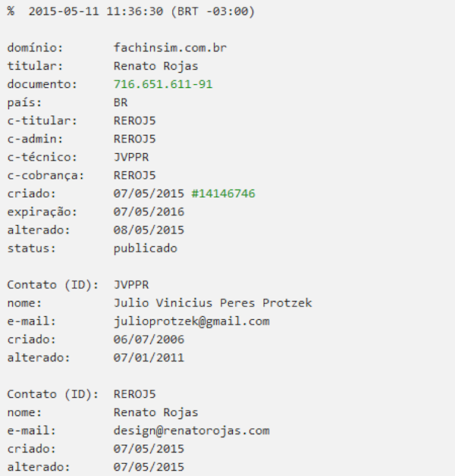
Task: Click the c-técnico value JVPPR
Action: point(131,157)
